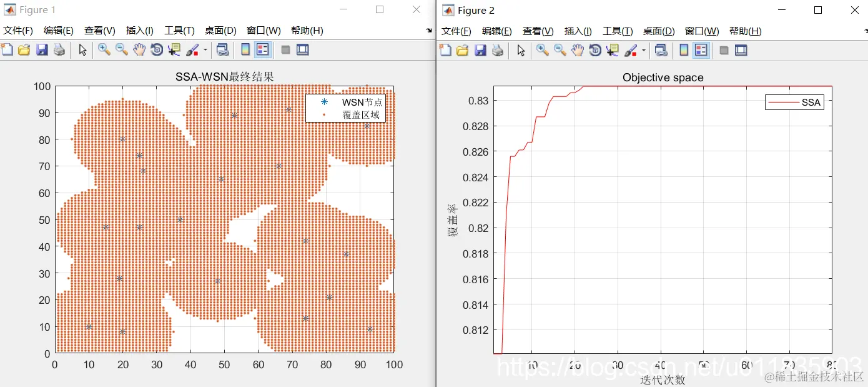Click New Figure icon in Figure 1 toolbar

7,50
